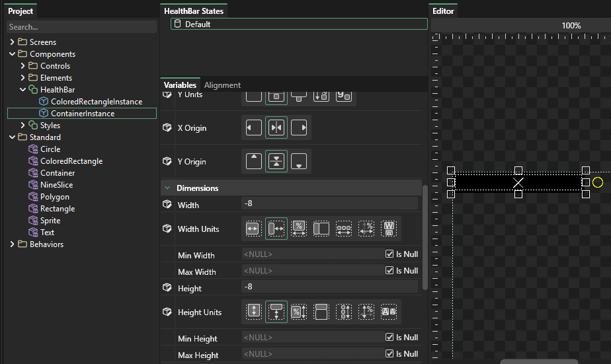Select the Default state

(x=198, y=24)
